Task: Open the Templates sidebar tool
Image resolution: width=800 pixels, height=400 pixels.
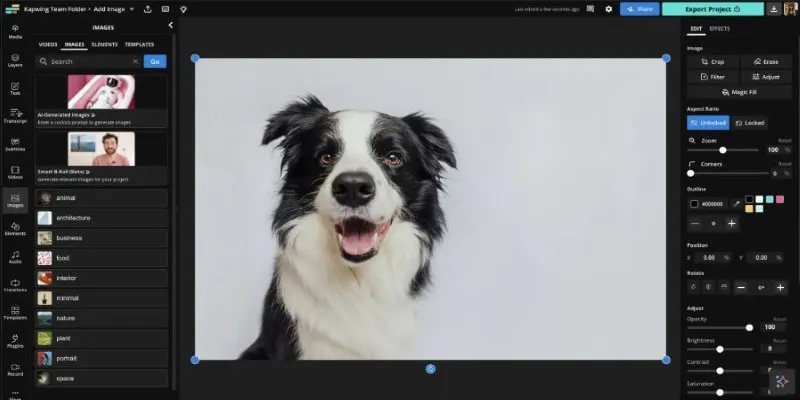Action: click(x=15, y=313)
